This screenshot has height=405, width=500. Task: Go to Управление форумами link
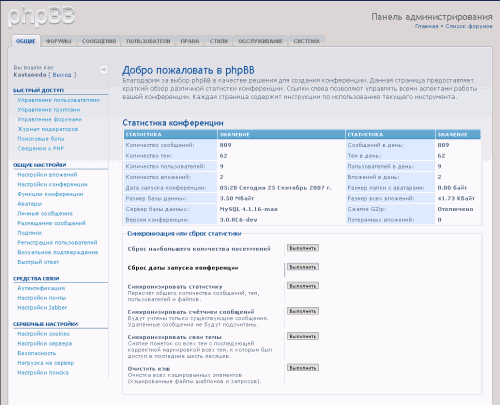point(50,119)
